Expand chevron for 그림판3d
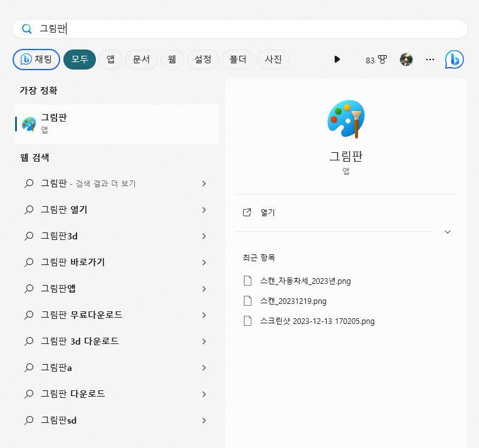 [x=204, y=236]
